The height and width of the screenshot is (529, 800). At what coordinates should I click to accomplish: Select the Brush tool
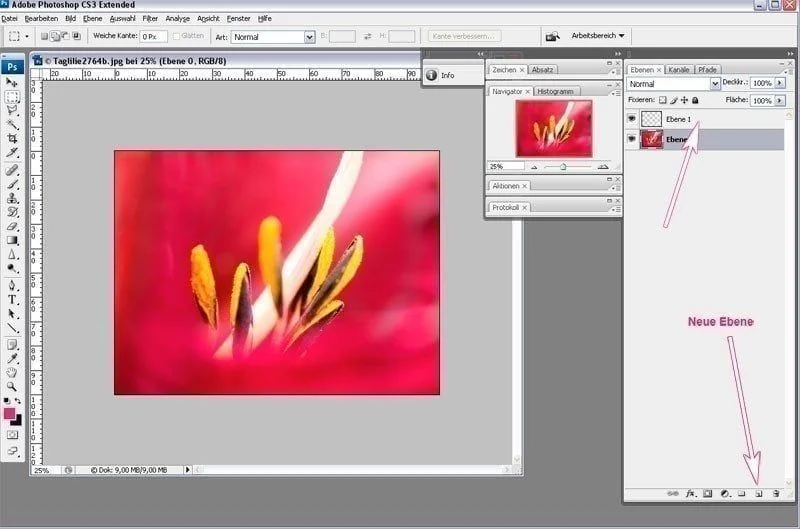click(x=12, y=184)
